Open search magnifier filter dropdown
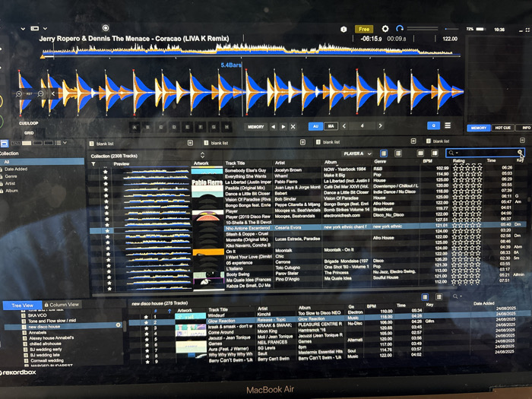This screenshot has height=399, width=532. click(x=453, y=153)
